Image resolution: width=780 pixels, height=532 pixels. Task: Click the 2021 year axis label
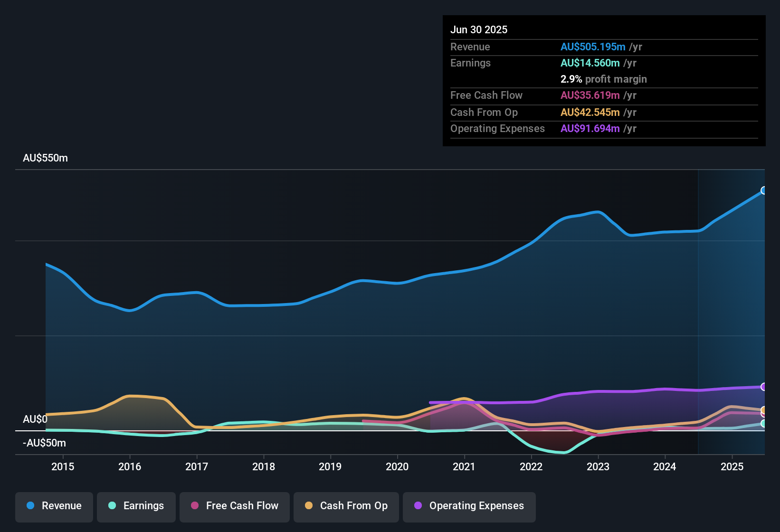point(465,467)
